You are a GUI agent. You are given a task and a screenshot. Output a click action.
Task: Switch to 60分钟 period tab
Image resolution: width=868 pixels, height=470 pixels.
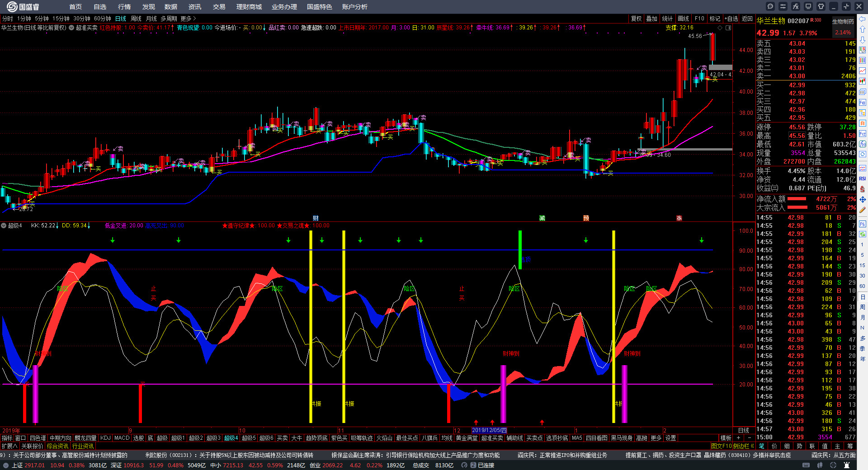click(103, 19)
